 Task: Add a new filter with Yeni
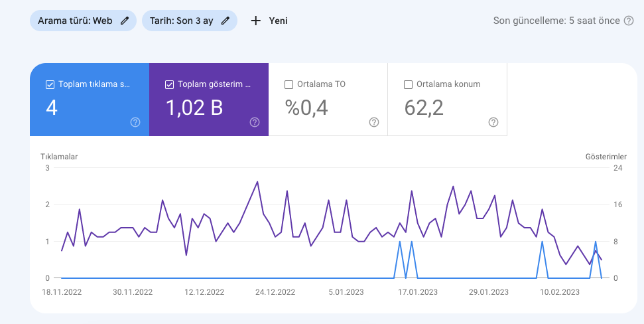269,21
